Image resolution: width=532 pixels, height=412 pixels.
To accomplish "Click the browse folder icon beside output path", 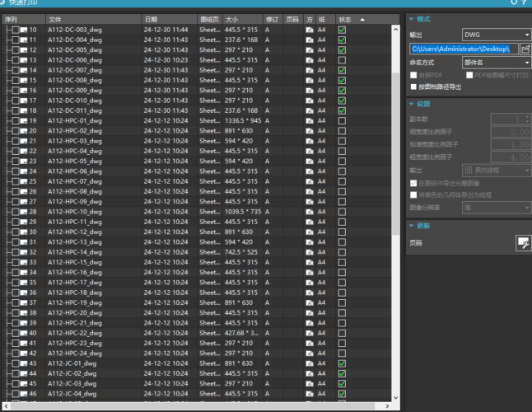I will tap(525, 49).
